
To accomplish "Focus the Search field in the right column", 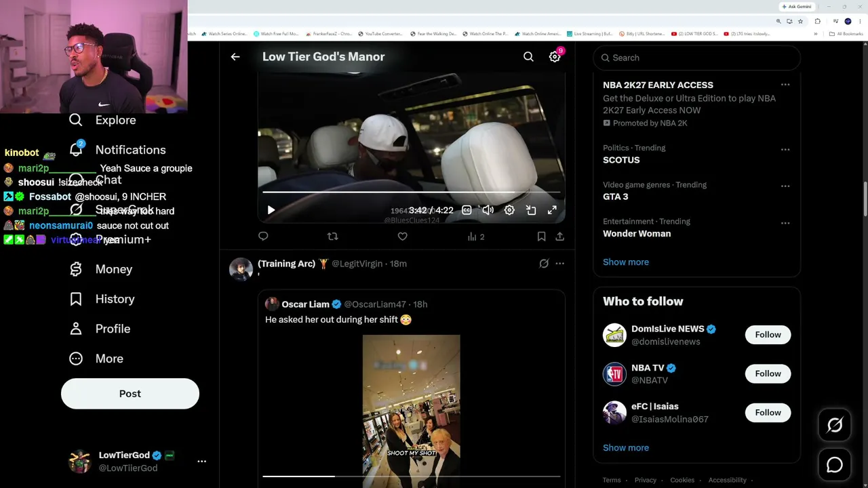I will click(696, 58).
